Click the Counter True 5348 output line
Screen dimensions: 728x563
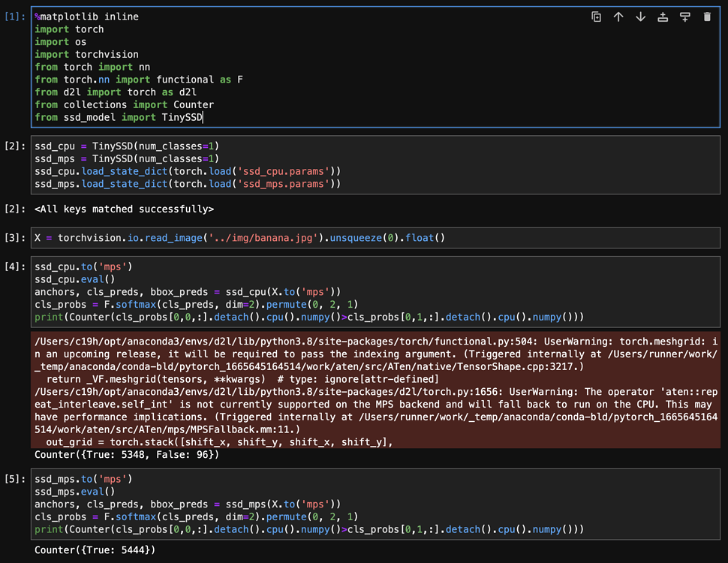point(127,454)
